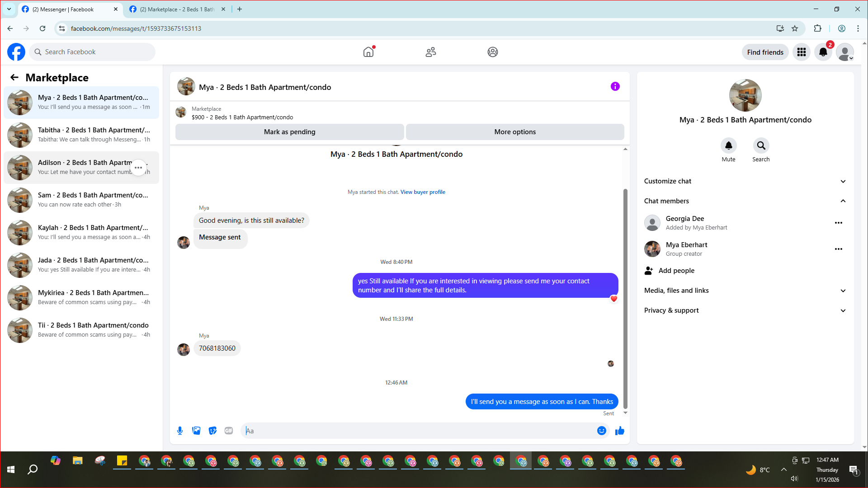Click Mark as pending button
This screenshot has width=868, height=488.
(289, 132)
